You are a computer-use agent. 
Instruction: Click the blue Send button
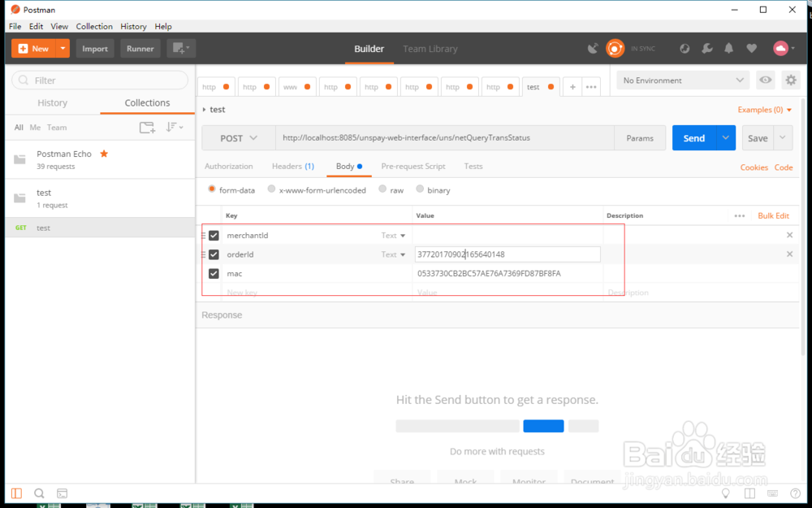click(x=694, y=138)
